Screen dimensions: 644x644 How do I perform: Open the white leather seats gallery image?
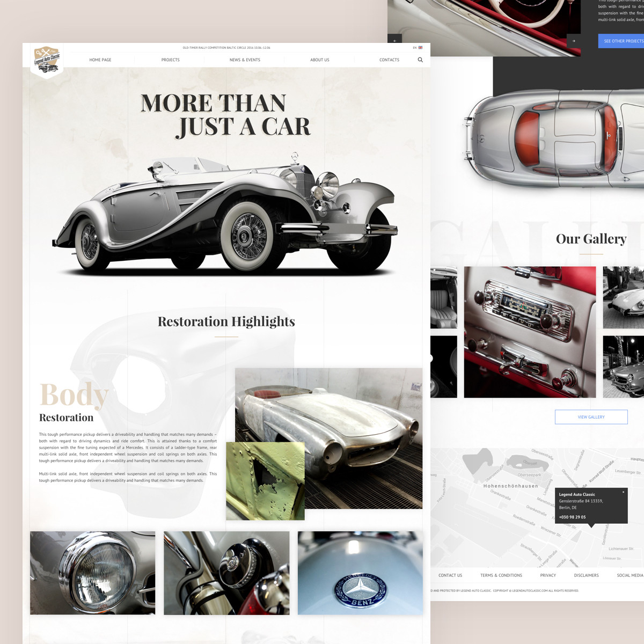(444, 297)
